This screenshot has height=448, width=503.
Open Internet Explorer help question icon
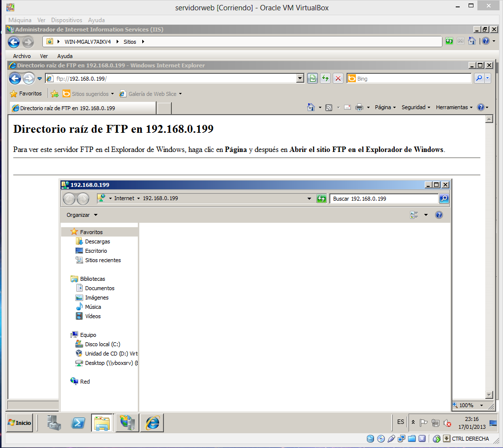pyautogui.click(x=480, y=107)
